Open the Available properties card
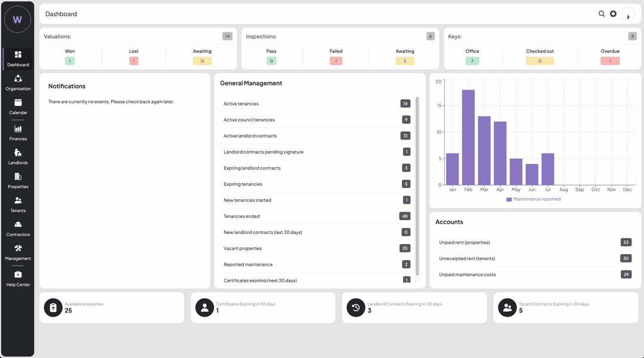Screen dimensions: 644x358 coord(112,307)
